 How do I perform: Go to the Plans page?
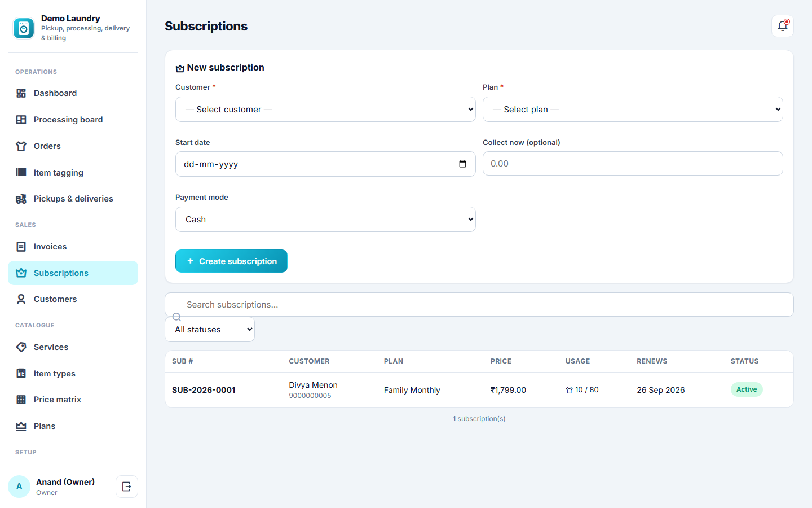coord(73,426)
